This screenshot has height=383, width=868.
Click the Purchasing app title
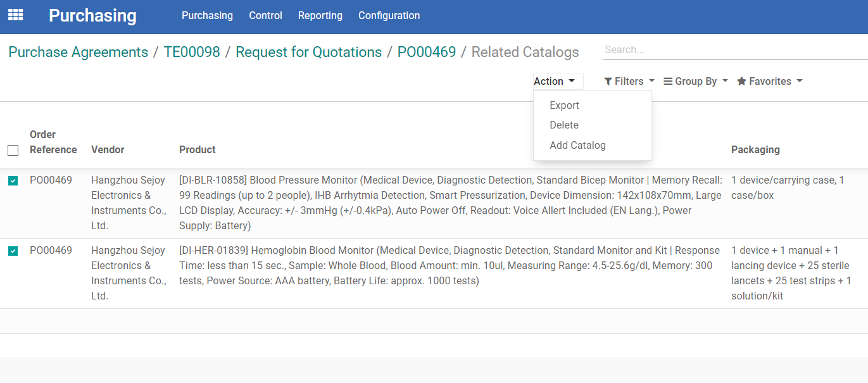point(92,15)
